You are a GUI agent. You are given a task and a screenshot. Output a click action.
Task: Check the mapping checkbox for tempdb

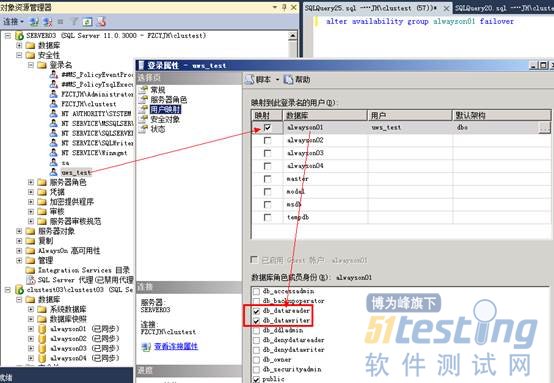point(267,217)
